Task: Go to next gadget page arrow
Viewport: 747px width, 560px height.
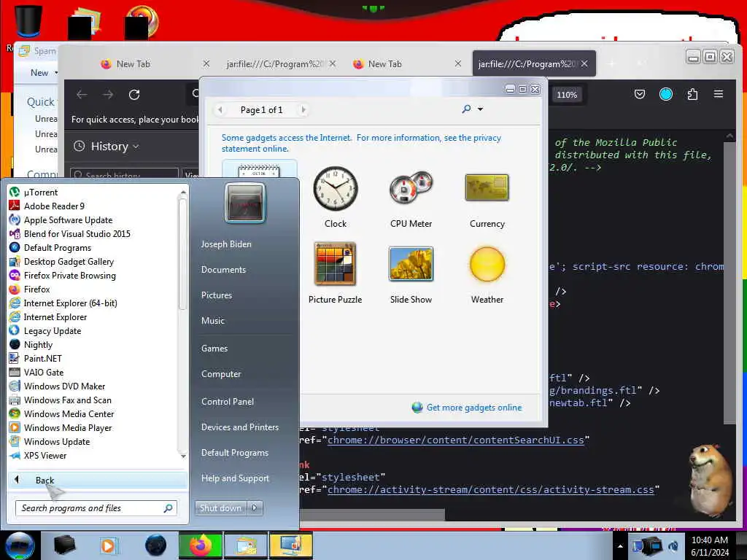Action: [303, 110]
